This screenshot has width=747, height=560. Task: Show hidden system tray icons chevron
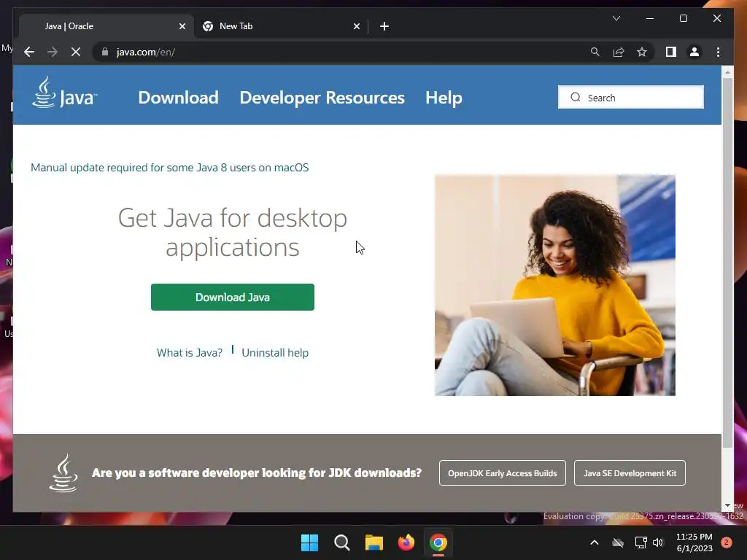point(594,542)
